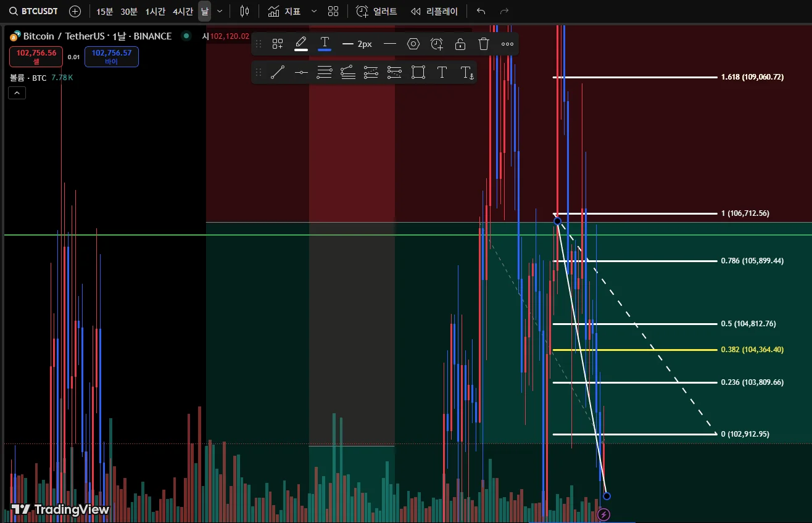Start bar replay with 리플레이
This screenshot has width=812, height=523.
(x=434, y=11)
